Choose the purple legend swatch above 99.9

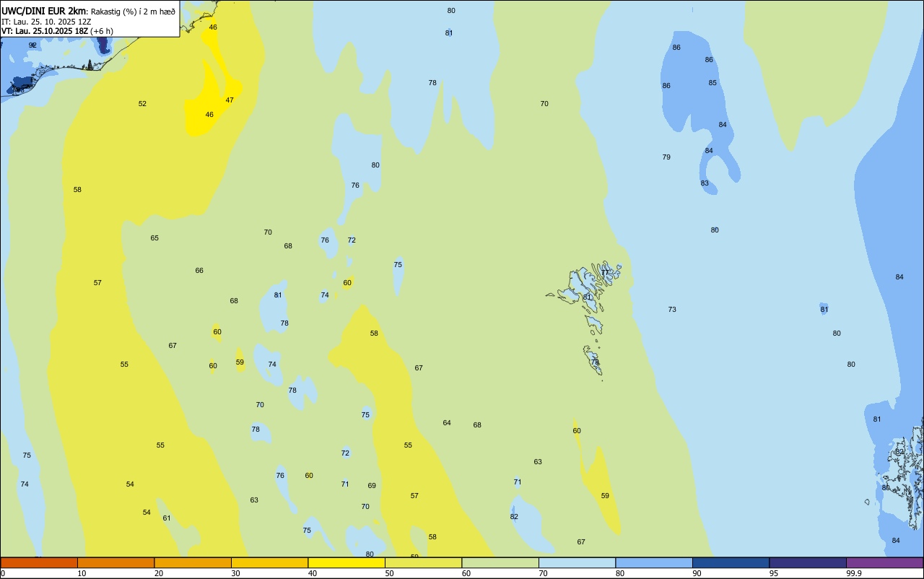884,562
